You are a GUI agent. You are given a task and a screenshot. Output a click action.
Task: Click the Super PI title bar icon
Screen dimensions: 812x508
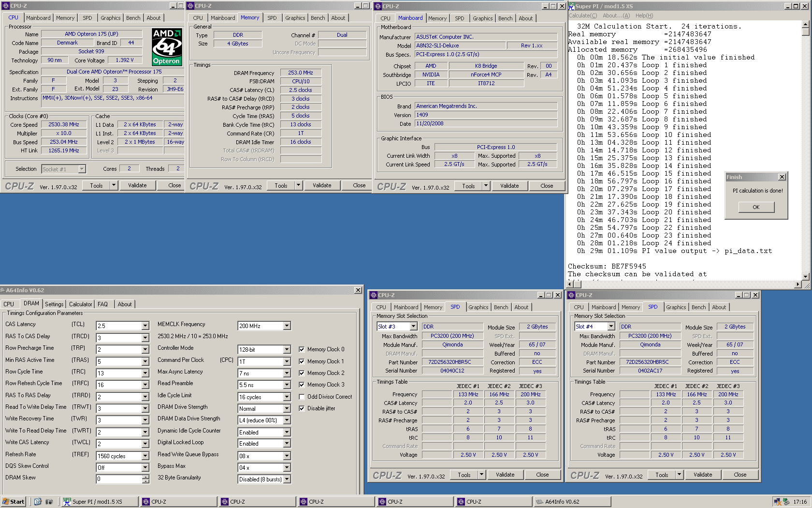pos(571,6)
